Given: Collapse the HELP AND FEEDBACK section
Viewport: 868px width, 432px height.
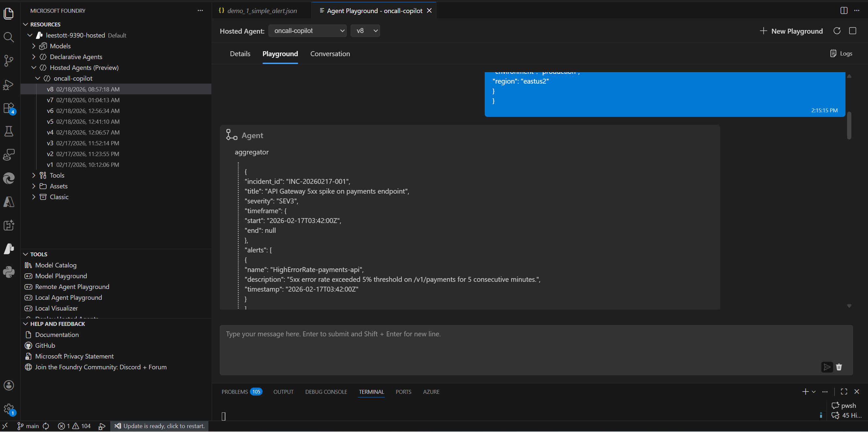Looking at the screenshot, I should 26,324.
